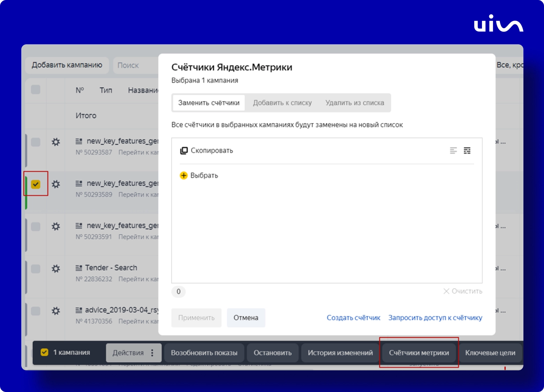Open the three-dot menu on Действия button
Image resolution: width=544 pixels, height=392 pixels.
152,353
